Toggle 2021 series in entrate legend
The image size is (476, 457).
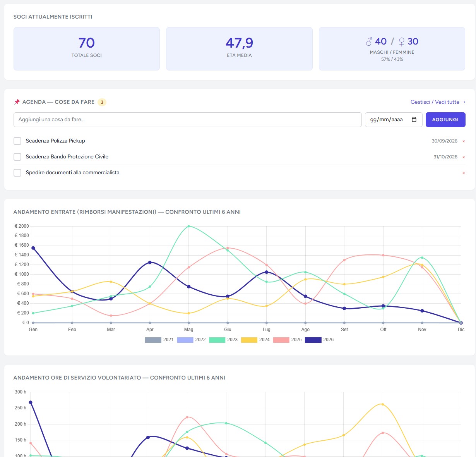click(159, 340)
